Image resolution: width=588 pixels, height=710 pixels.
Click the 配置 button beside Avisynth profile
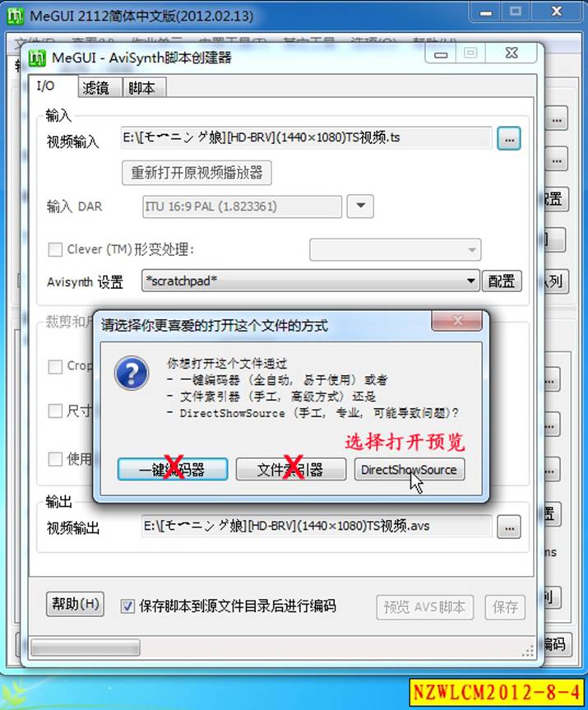[x=502, y=281]
